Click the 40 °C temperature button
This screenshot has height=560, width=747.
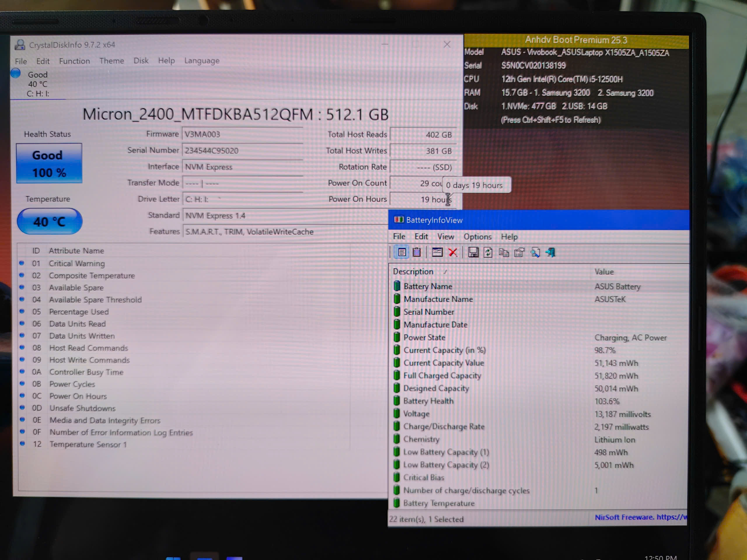pos(49,221)
